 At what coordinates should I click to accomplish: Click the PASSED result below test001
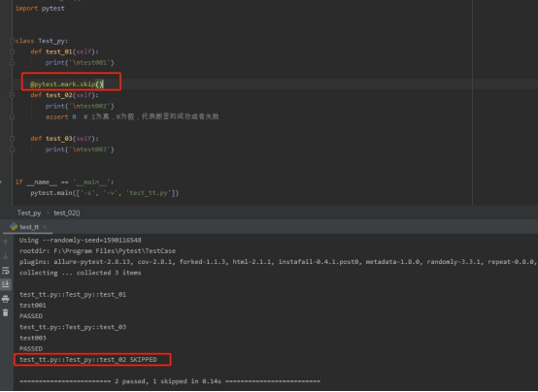[x=31, y=316]
